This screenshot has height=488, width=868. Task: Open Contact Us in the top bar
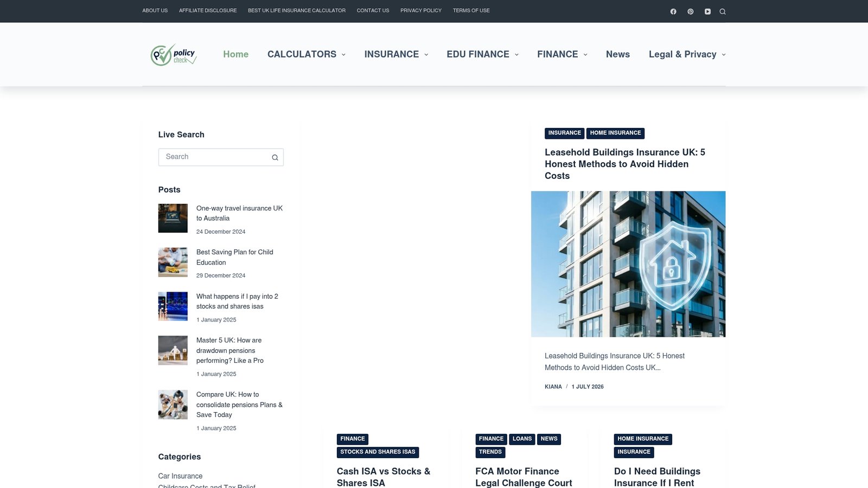(x=373, y=11)
